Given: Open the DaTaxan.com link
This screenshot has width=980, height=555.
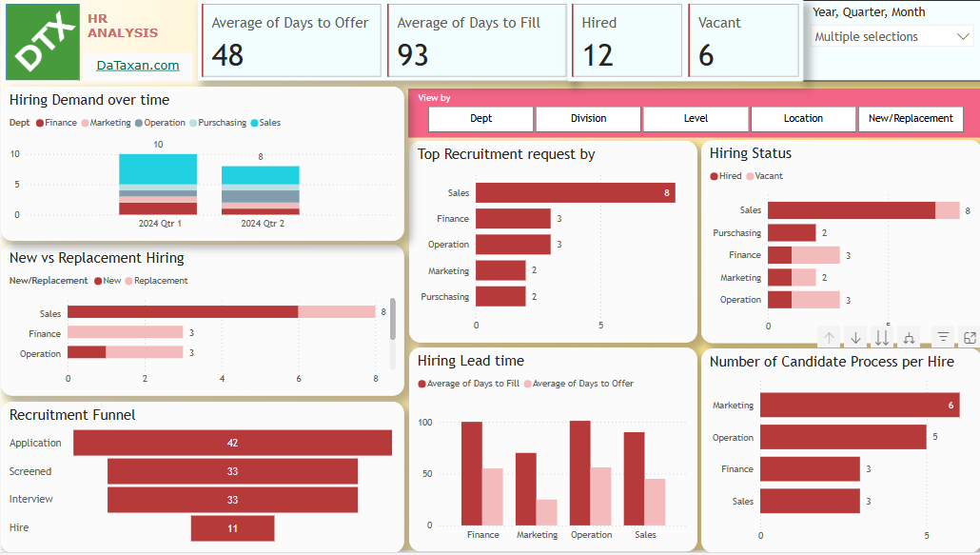Looking at the screenshot, I should tap(138, 65).
